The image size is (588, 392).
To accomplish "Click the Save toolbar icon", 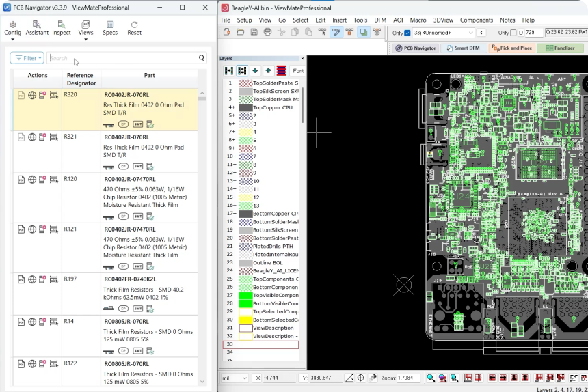I will pos(254,32).
